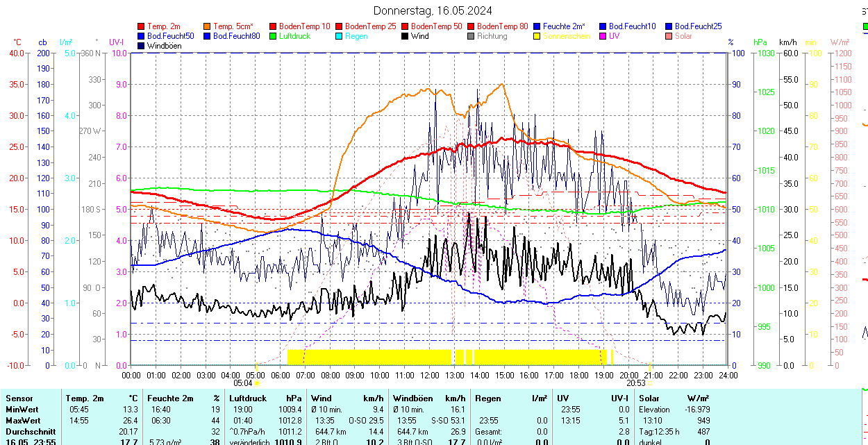Click the yellow Sonnenschein legend square
This screenshot has width=868, height=445.
[x=537, y=36]
